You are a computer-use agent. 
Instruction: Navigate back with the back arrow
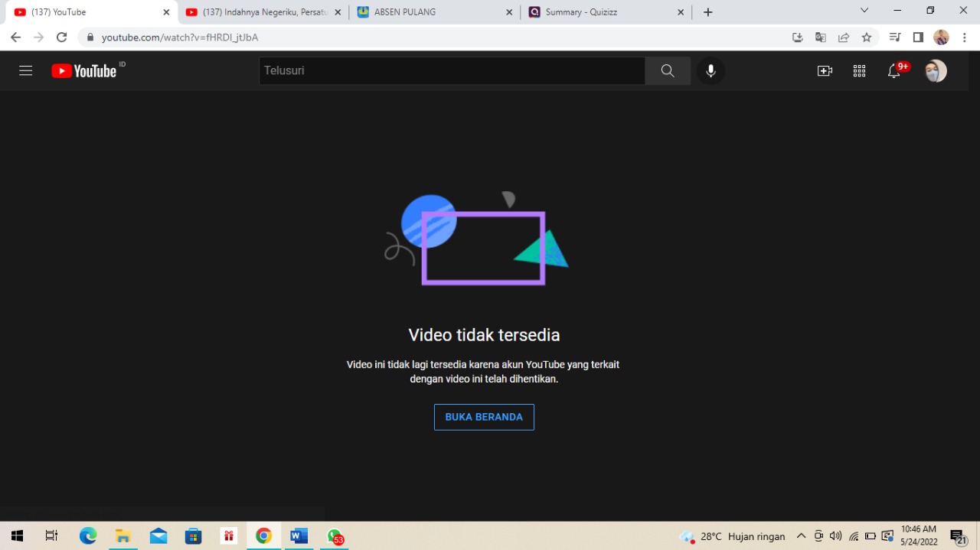click(15, 37)
